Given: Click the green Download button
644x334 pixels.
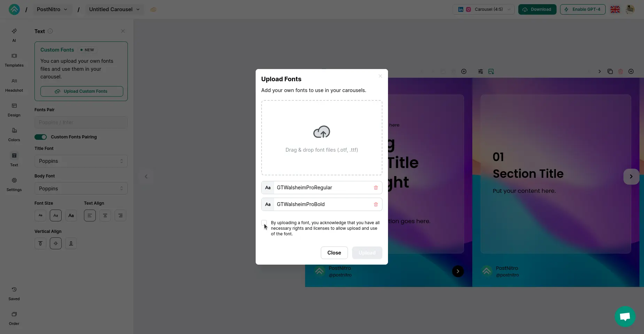Looking at the screenshot, I should tap(537, 9).
